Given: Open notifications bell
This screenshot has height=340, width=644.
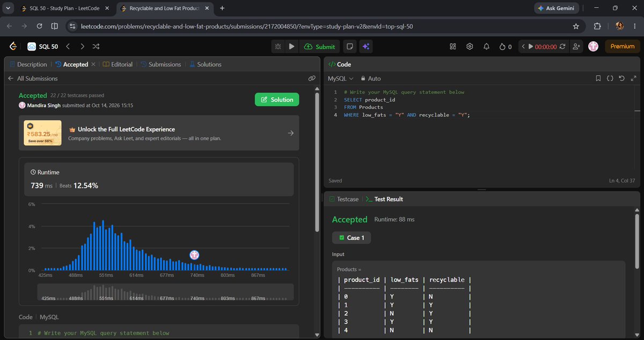Looking at the screenshot, I should pos(486,47).
